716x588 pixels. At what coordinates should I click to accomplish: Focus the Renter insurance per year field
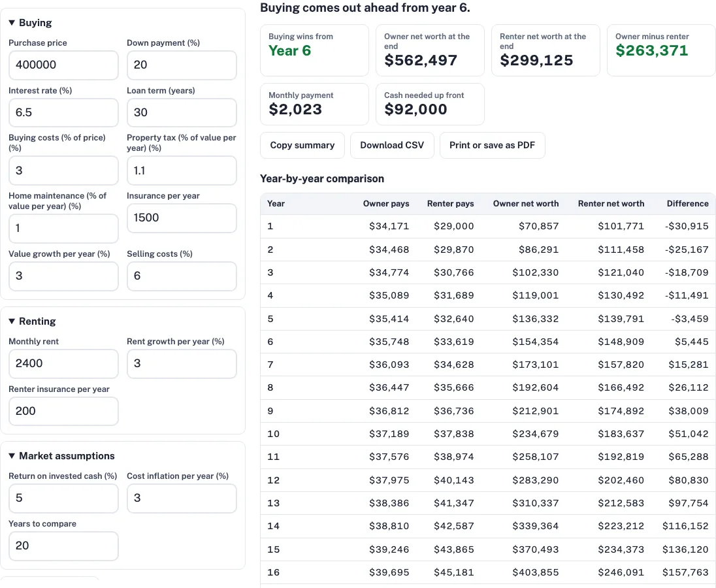(x=63, y=411)
